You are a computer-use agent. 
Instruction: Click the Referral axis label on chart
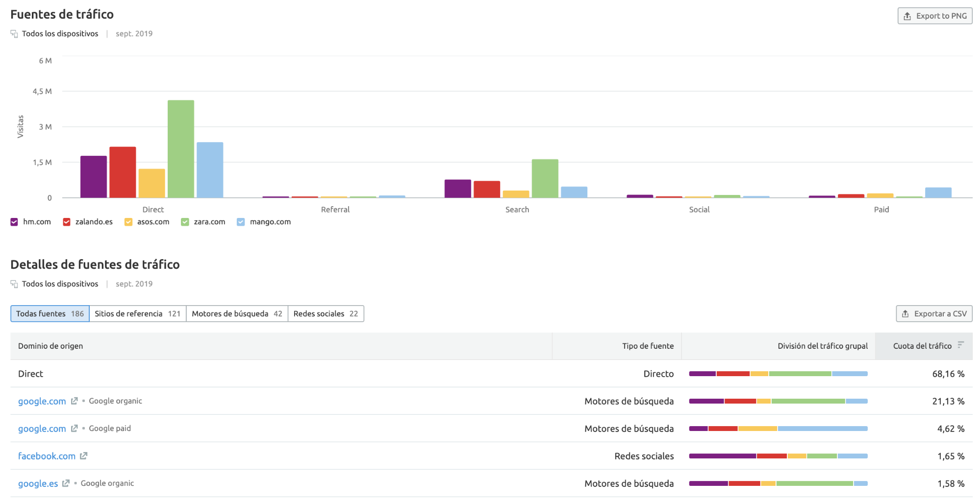point(335,210)
